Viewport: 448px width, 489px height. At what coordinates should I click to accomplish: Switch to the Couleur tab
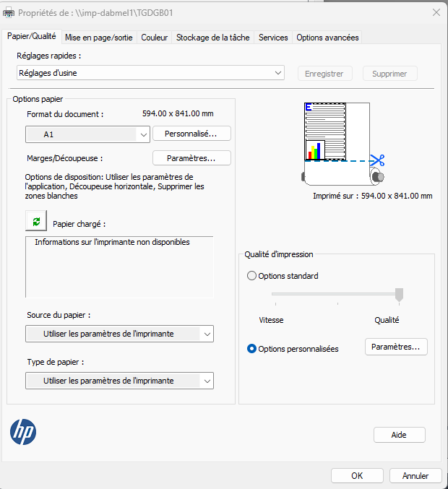(154, 38)
